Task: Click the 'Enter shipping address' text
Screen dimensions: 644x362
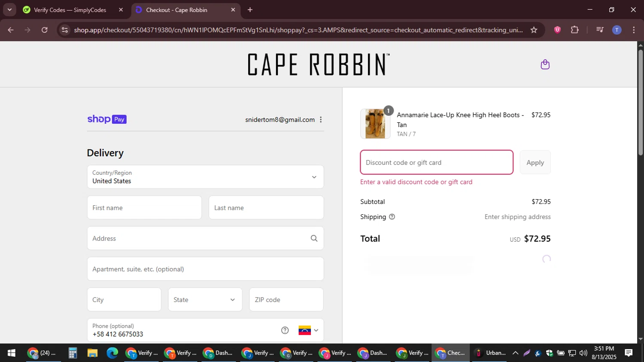Action: [x=517, y=217]
